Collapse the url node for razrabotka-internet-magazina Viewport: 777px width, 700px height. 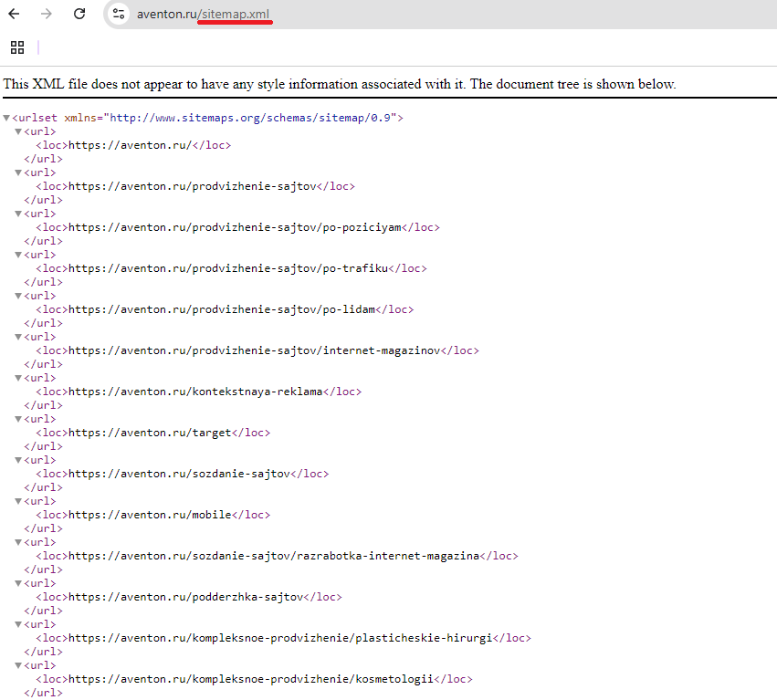[x=18, y=543]
